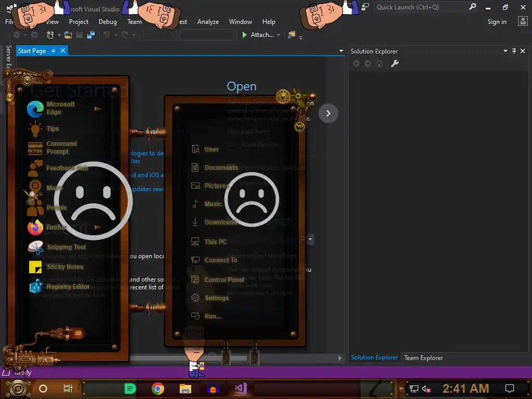This screenshot has height=399, width=532.
Task: Open the People app
Action: [x=47, y=208]
